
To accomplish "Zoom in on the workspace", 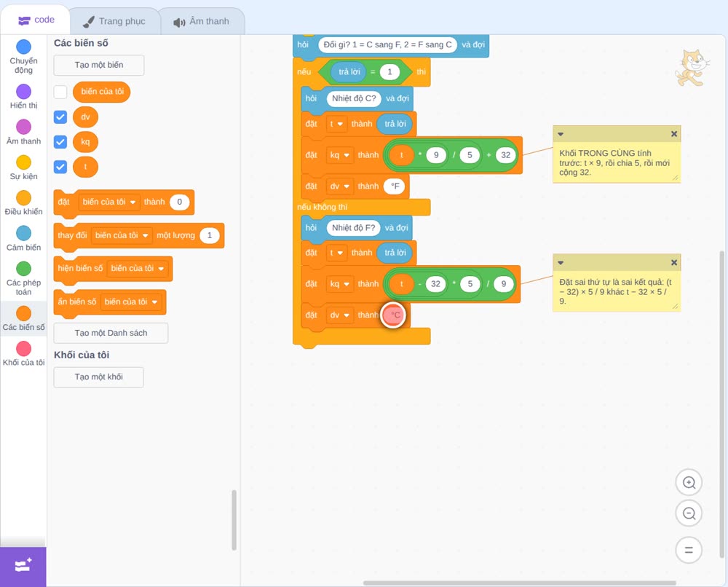I will 689,483.
